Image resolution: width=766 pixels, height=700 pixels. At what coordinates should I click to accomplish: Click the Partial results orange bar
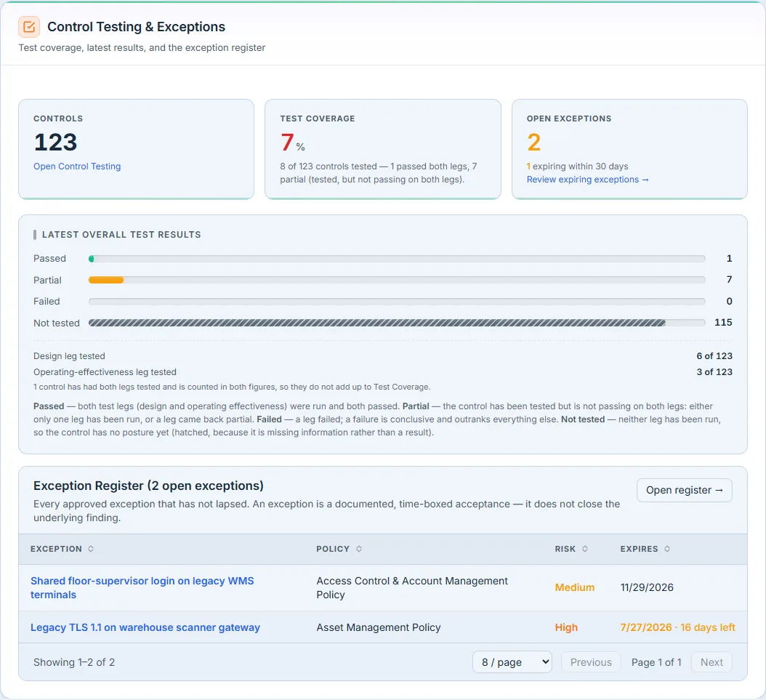(106, 280)
